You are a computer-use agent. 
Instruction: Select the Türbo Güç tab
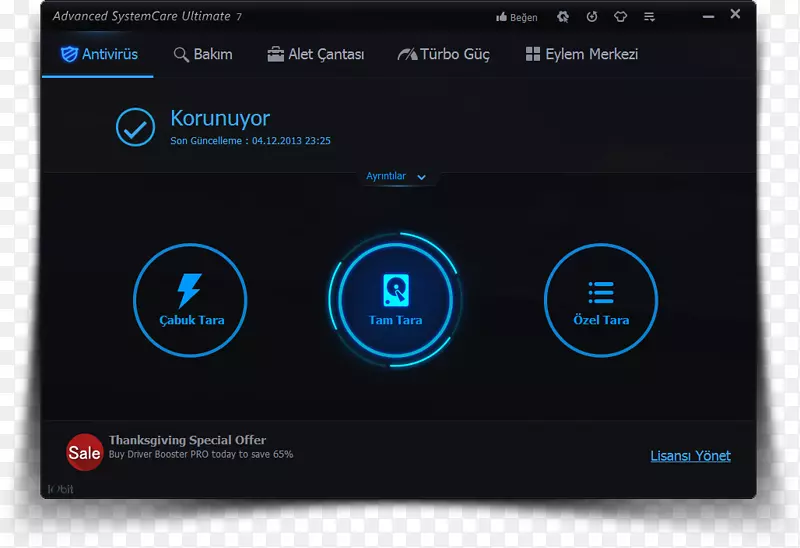tap(443, 54)
